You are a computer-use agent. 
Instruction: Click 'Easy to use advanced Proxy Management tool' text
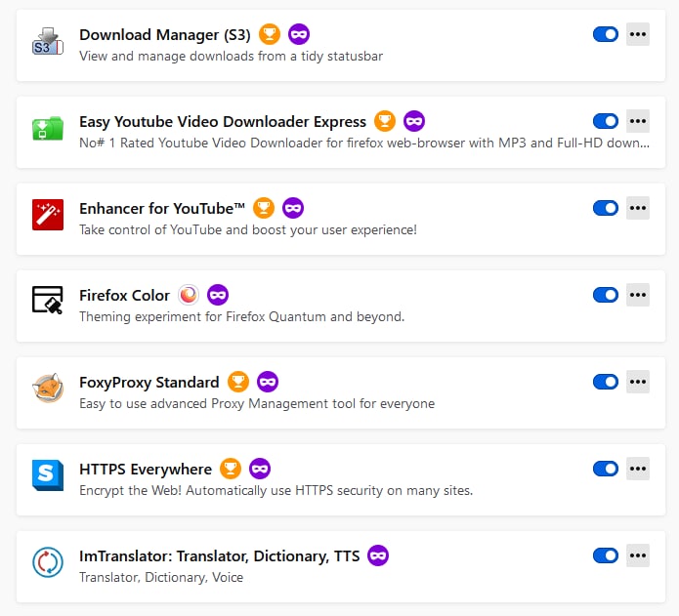[257, 403]
